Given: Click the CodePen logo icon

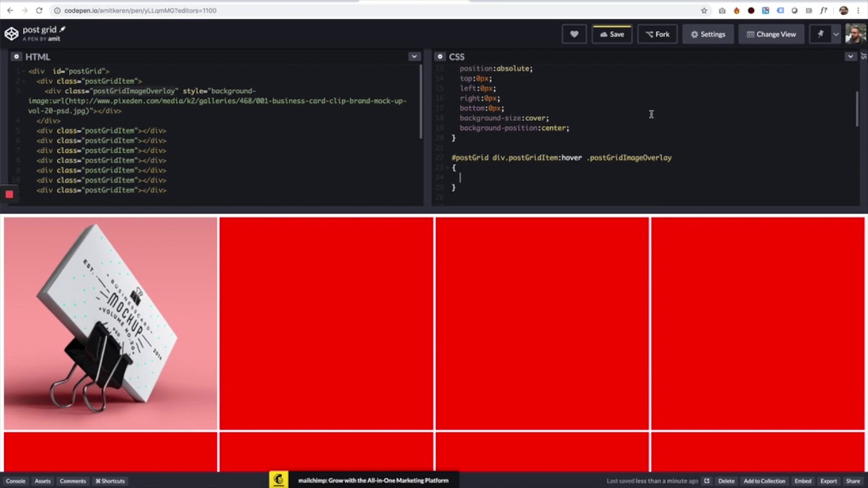Looking at the screenshot, I should click(12, 34).
